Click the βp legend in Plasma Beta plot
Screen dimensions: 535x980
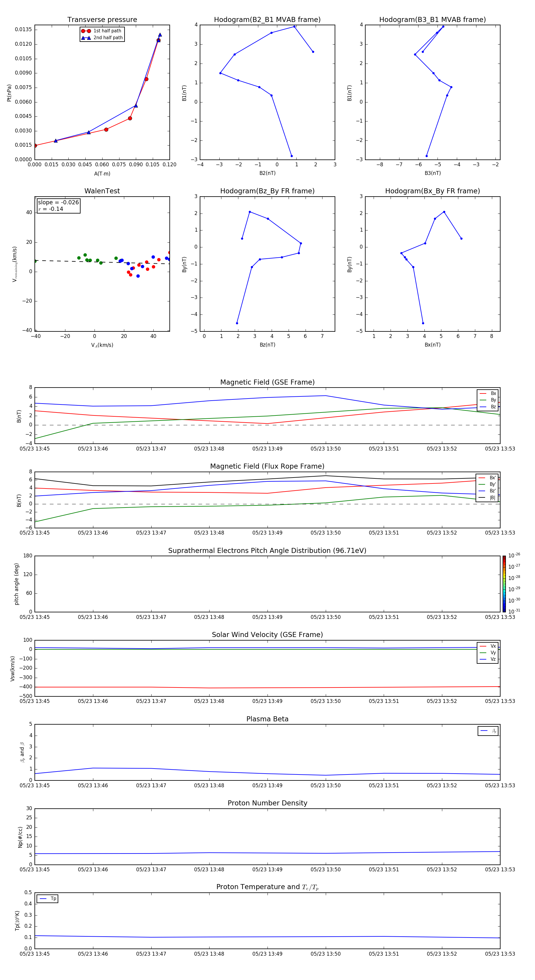[488, 731]
